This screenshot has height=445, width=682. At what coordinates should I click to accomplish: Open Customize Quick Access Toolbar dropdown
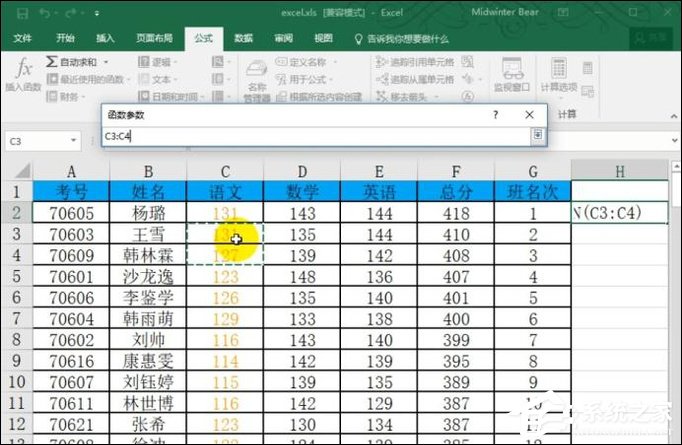97,13
